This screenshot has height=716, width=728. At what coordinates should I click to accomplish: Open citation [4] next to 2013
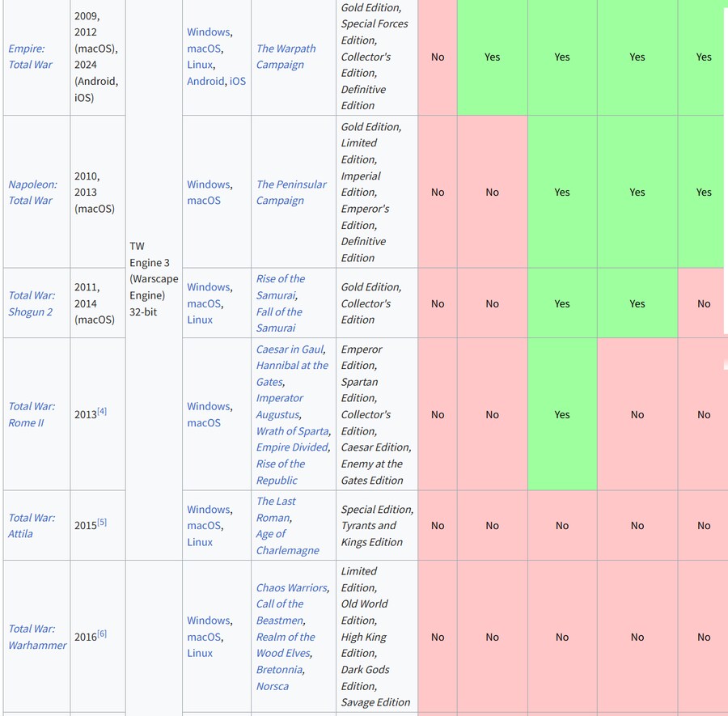click(x=102, y=411)
